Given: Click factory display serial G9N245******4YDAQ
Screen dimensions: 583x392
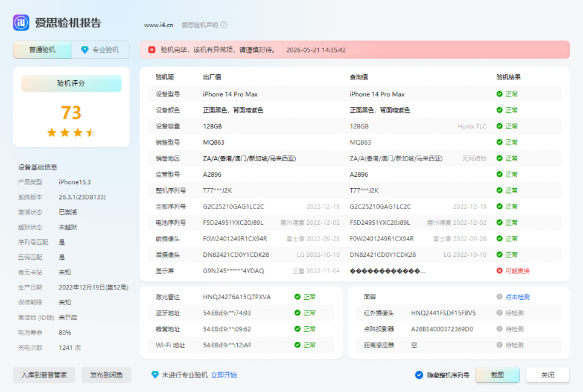Looking at the screenshot, I should [234, 271].
